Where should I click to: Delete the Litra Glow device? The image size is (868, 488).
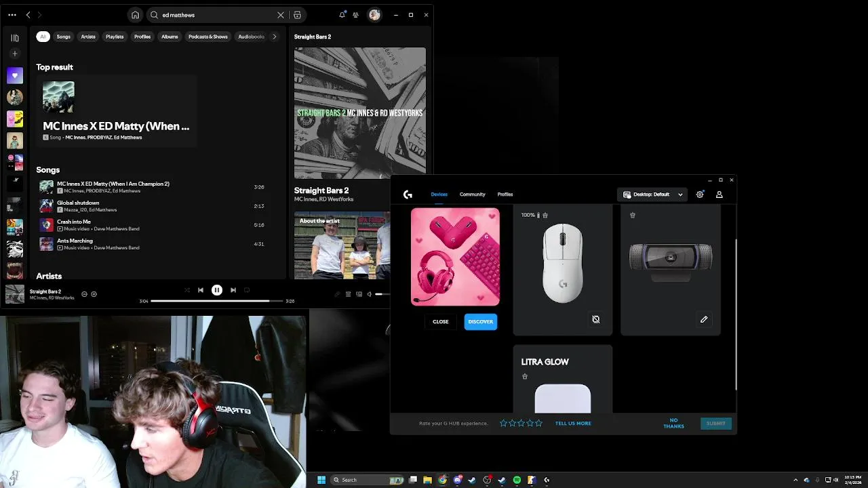(525, 376)
